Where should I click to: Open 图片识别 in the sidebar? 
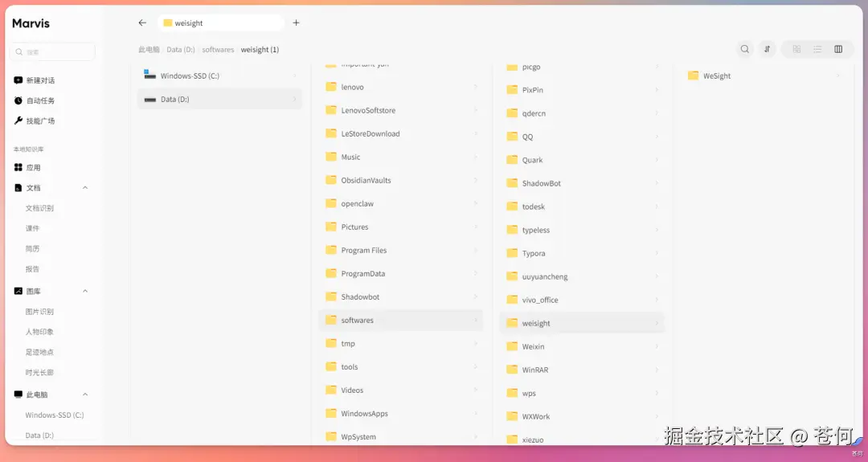39,312
